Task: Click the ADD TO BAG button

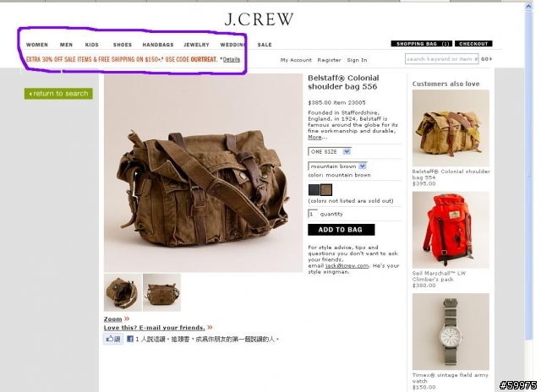Action: point(342,230)
